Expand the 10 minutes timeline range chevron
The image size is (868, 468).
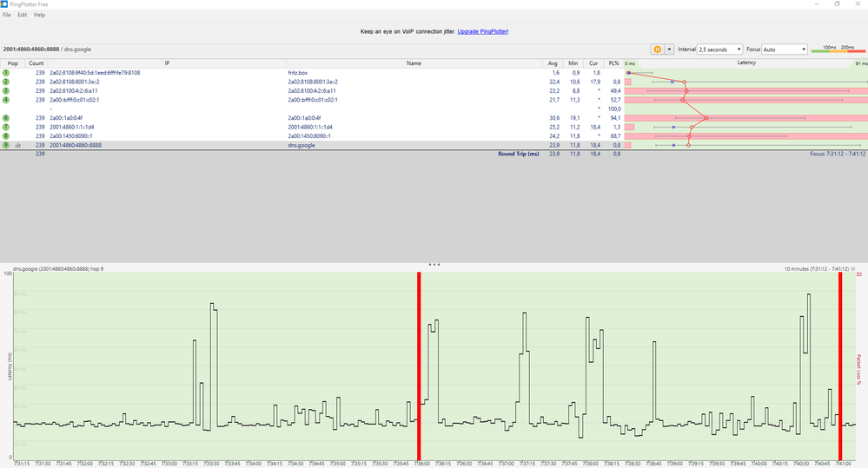click(853, 269)
